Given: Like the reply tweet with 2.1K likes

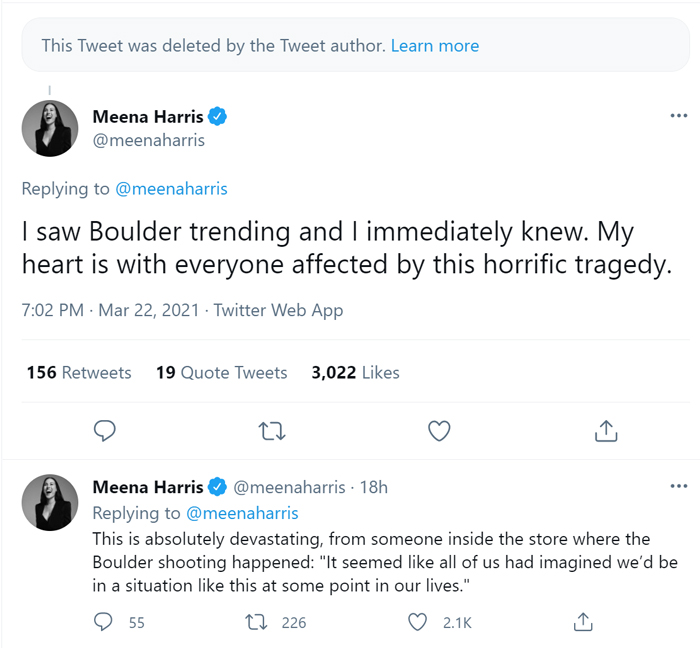Looking at the screenshot, I should [419, 622].
